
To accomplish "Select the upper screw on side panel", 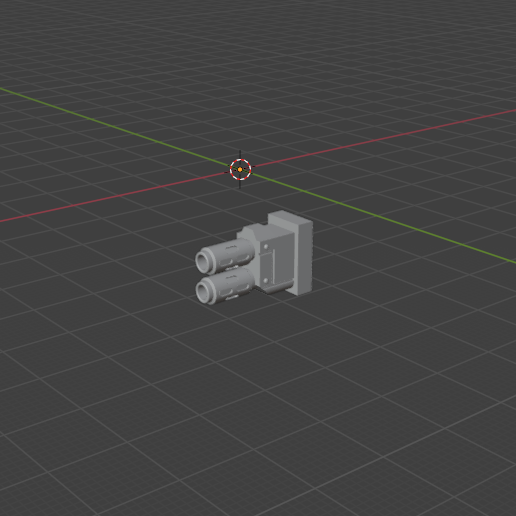I will click(x=266, y=247).
